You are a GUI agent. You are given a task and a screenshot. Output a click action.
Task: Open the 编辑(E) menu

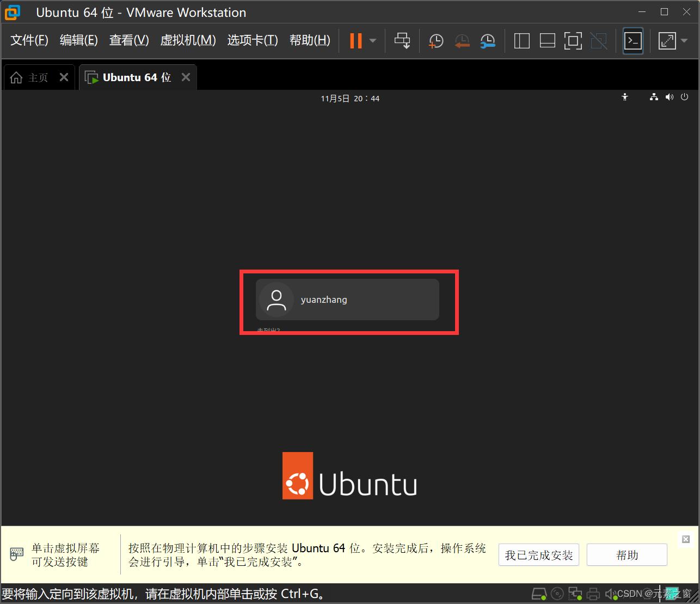(79, 40)
